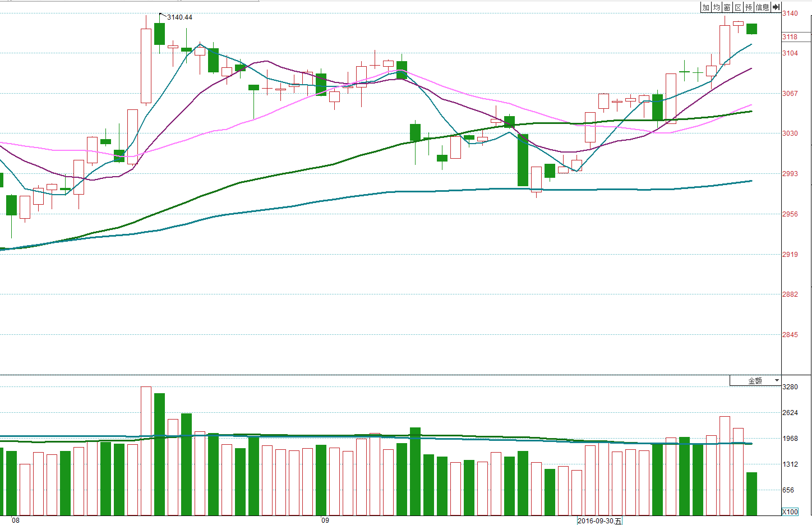The height and width of the screenshot is (525, 812).
Task: Select the last green candlestick on chart
Action: 751,29
